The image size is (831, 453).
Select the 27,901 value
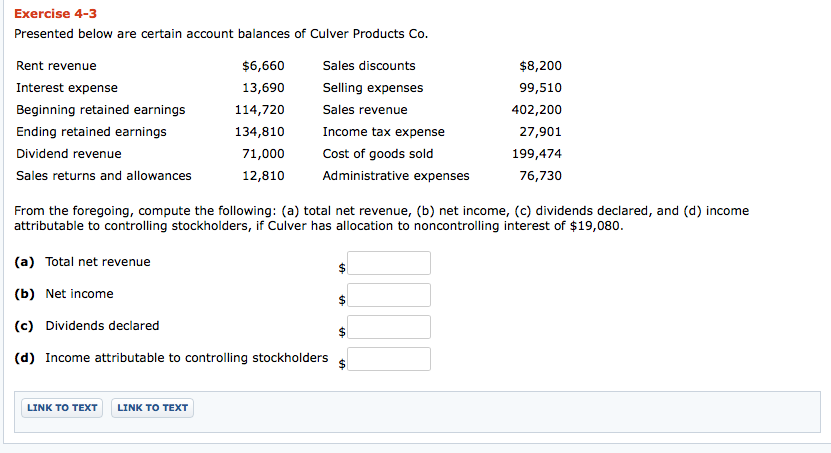point(540,132)
